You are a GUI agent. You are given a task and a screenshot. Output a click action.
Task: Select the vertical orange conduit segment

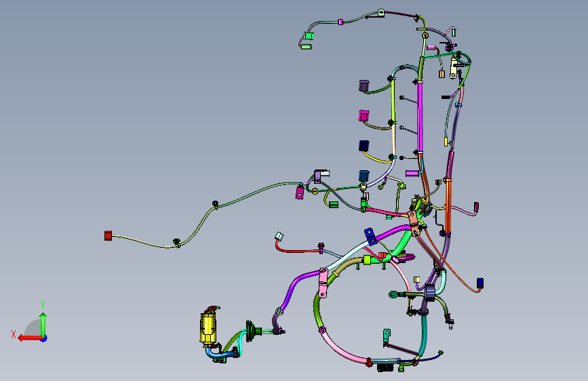[x=448, y=205]
